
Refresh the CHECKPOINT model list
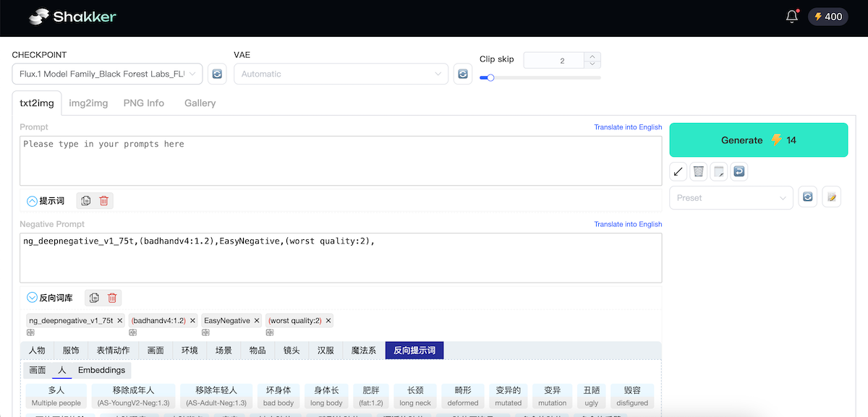pyautogui.click(x=217, y=74)
